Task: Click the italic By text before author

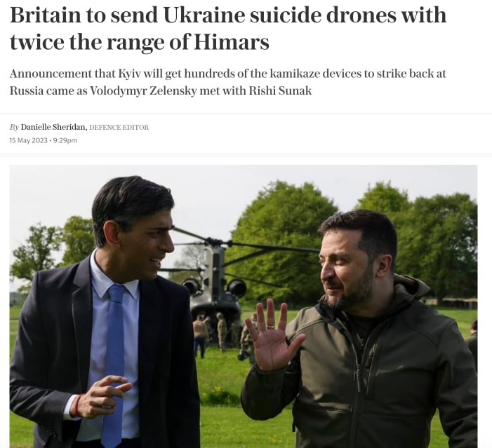Action: (14, 127)
